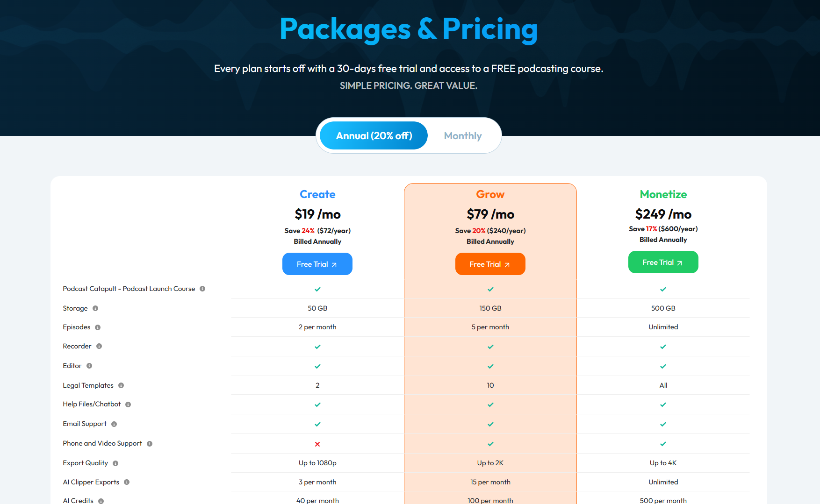This screenshot has width=820, height=504.
Task: Click info icon beside Storage
Action: tap(95, 308)
